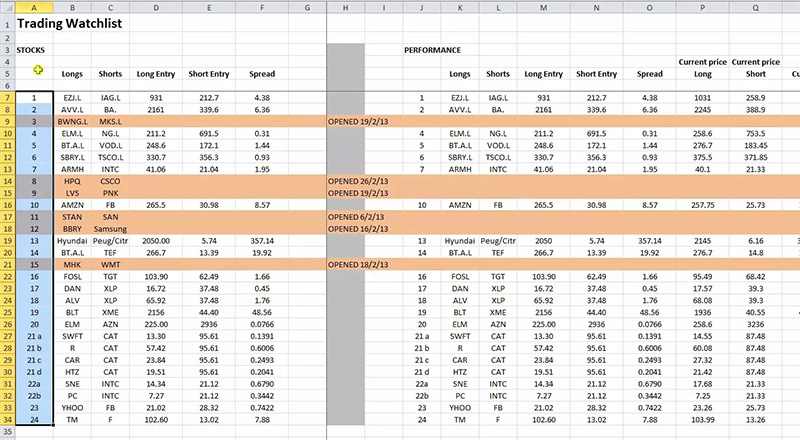This screenshot has height=440, width=800.
Task: Click the PERFORMANCE heading cell
Action: coord(432,50)
